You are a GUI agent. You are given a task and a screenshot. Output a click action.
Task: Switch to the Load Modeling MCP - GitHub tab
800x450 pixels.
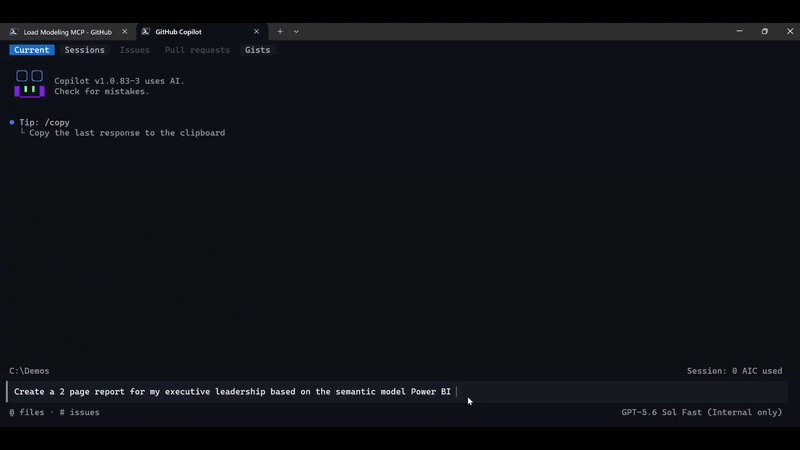(x=67, y=32)
